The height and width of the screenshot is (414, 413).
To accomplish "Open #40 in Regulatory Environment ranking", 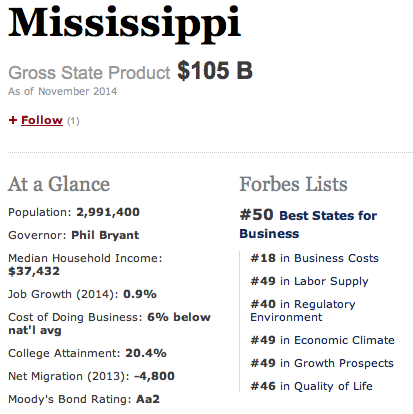I will (303, 310).
